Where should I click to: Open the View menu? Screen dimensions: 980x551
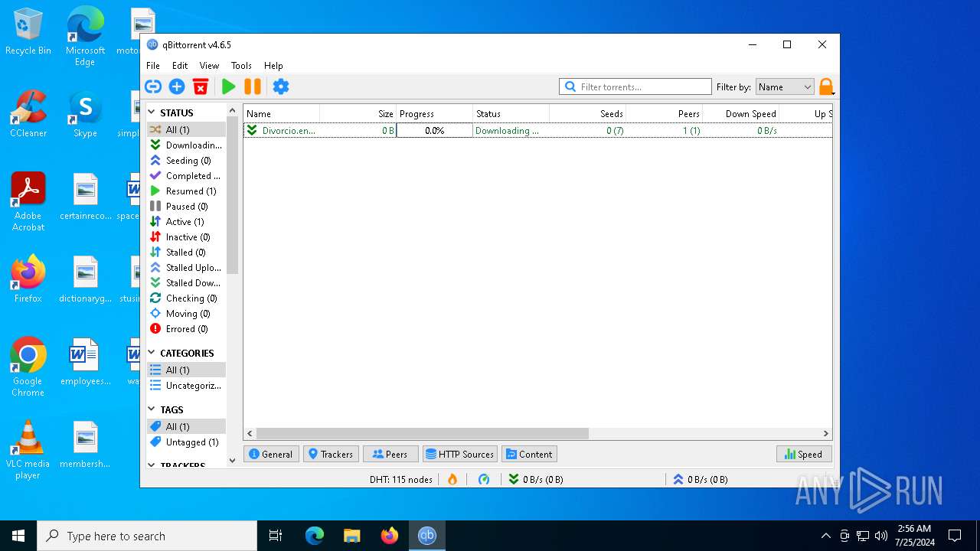click(x=209, y=66)
